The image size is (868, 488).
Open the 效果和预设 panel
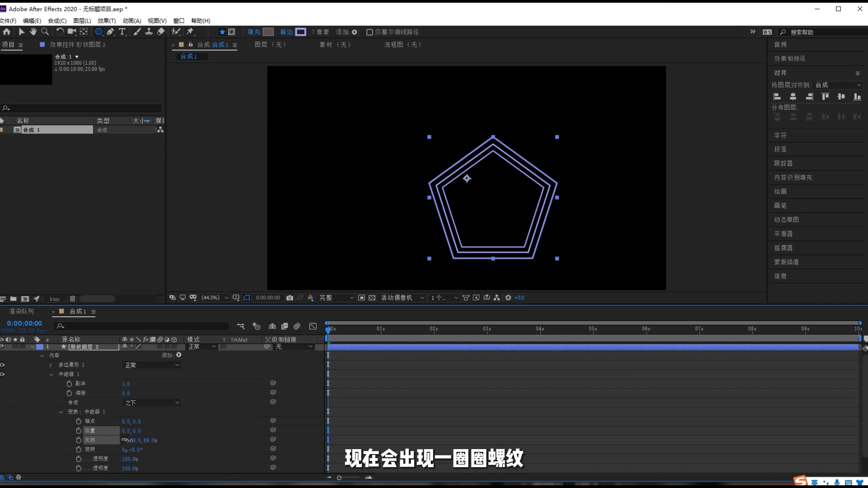(790, 59)
